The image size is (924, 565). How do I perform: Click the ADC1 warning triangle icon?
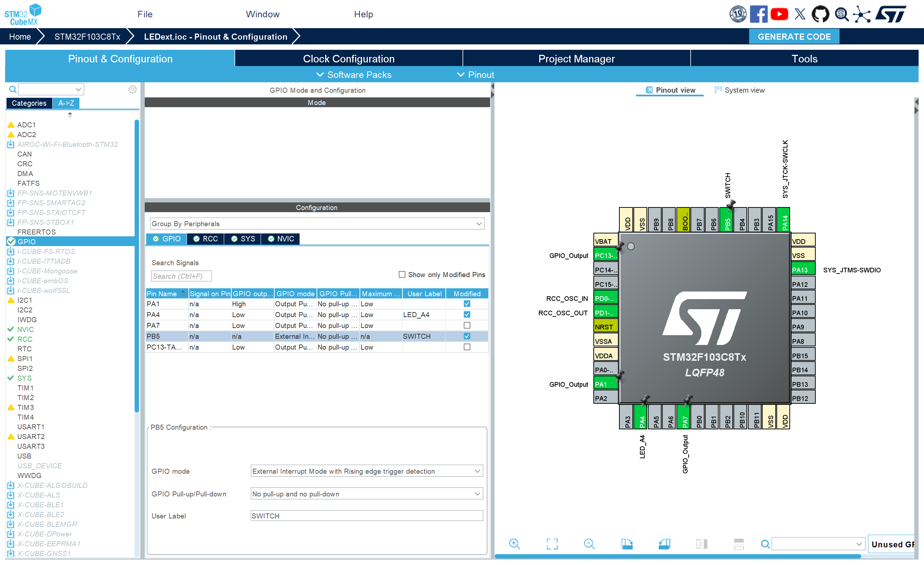click(x=11, y=125)
